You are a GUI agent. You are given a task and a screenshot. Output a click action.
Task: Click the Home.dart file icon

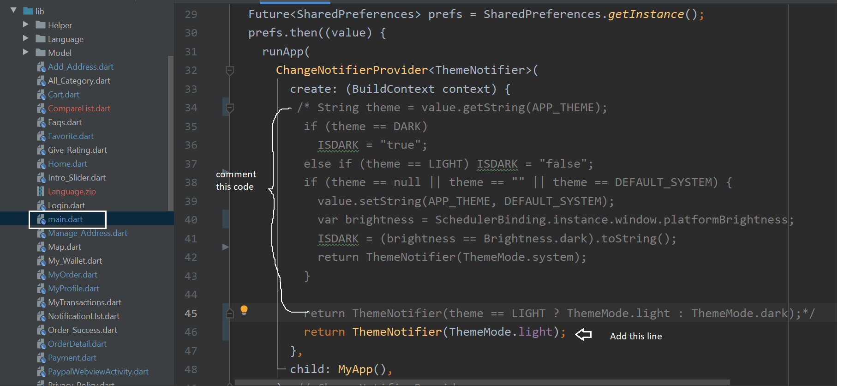(x=42, y=164)
